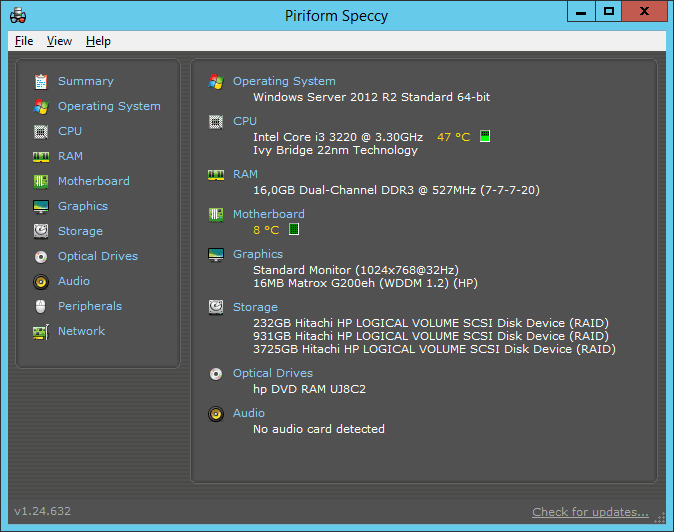Click the Graphics monitor icon in sidebar
The image size is (674, 532).
tap(41, 207)
